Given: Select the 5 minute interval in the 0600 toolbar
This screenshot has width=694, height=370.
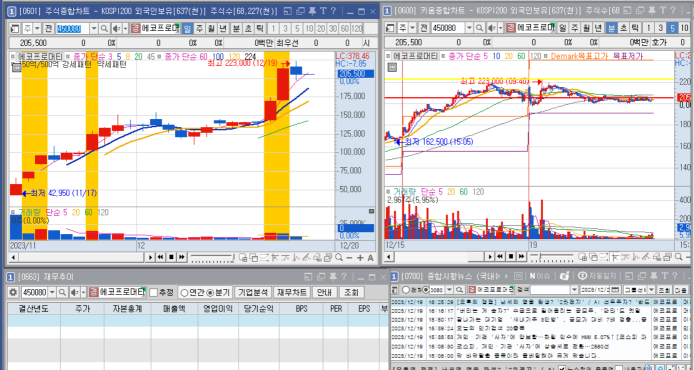Looking at the screenshot, I should point(672,28).
